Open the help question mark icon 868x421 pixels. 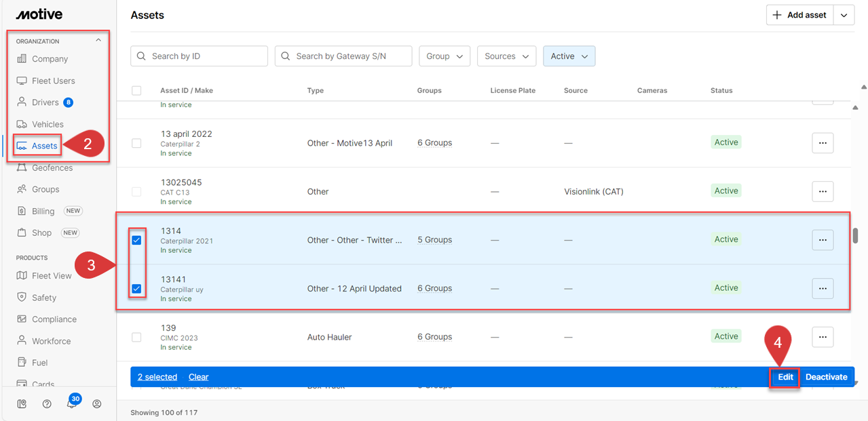coord(47,404)
